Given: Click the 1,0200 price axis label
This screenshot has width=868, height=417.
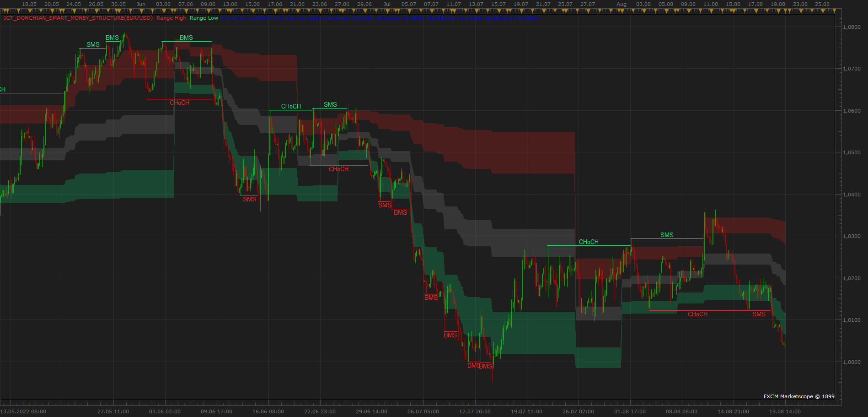Looking at the screenshot, I should pyautogui.click(x=852, y=278).
